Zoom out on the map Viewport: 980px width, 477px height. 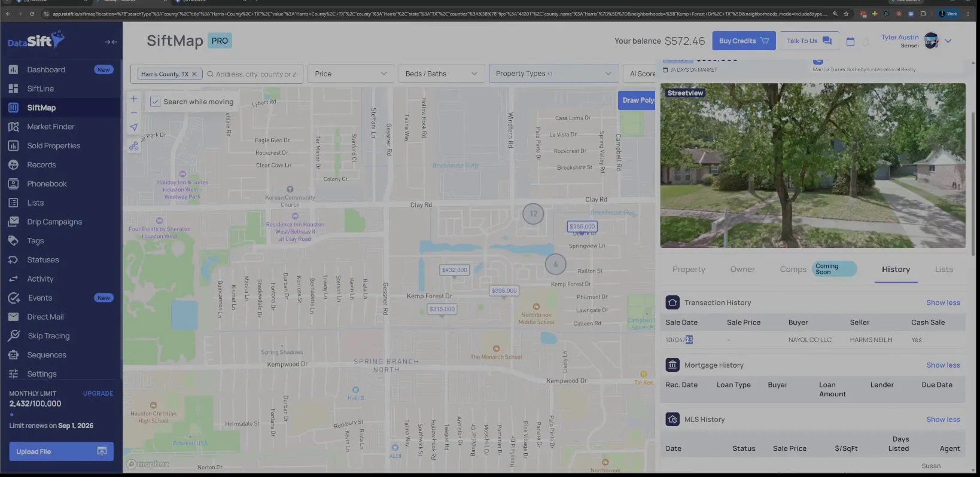coord(134,112)
